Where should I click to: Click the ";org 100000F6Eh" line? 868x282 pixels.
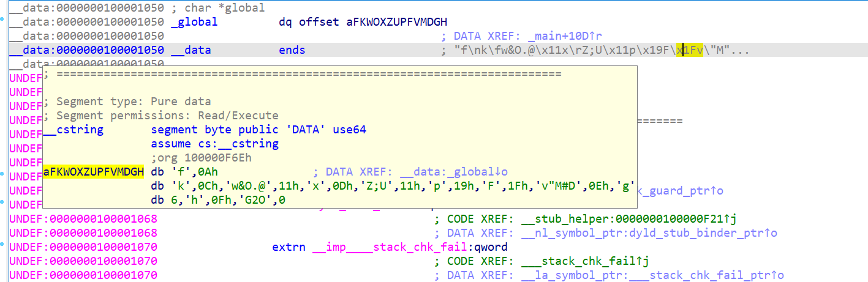(x=202, y=158)
